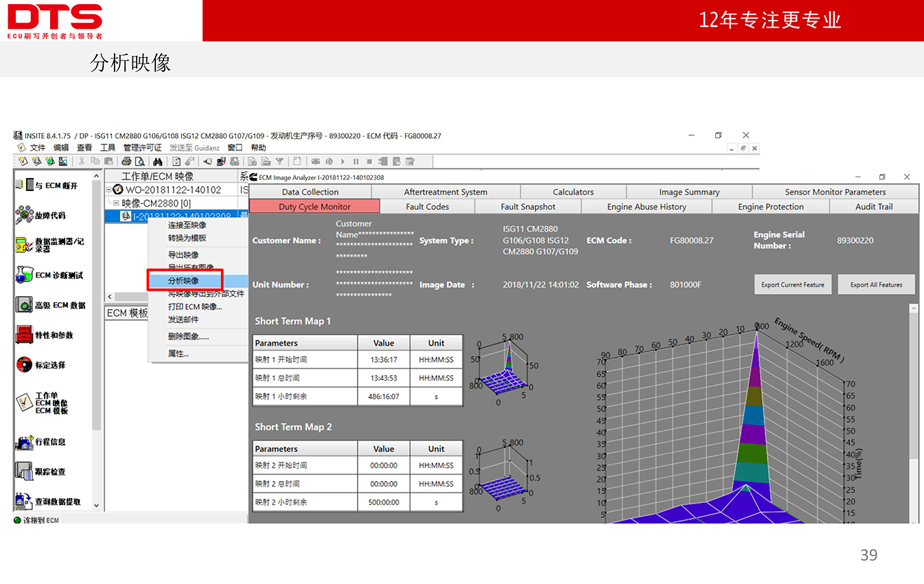The width and height of the screenshot is (924, 584).
Task: Click the Short Term Map 2 chart thumbnail
Action: point(506,474)
